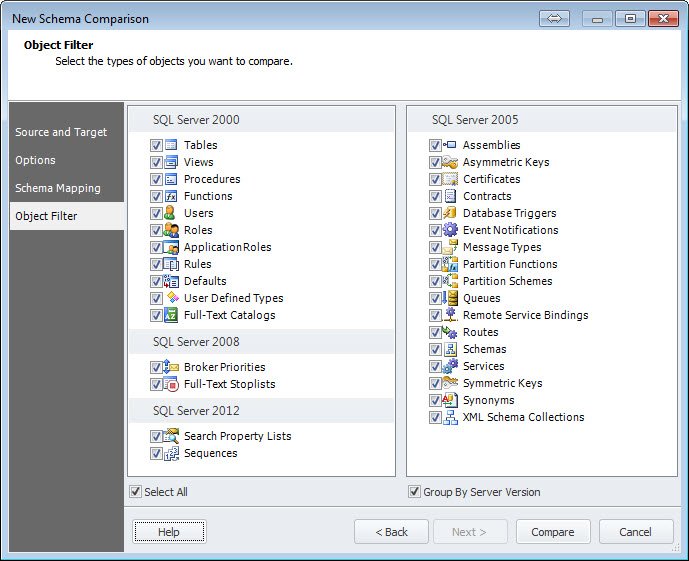
Task: Disable Group By Server Version
Action: click(x=414, y=492)
